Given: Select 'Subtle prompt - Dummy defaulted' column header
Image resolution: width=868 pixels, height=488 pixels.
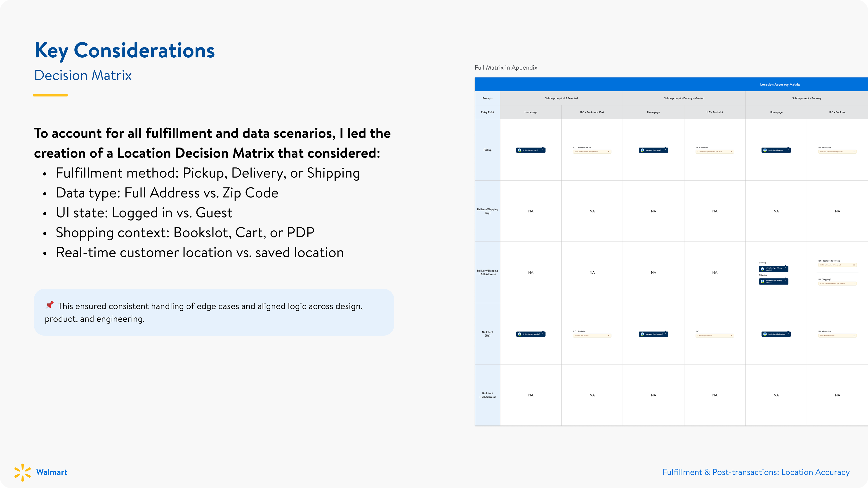Looking at the screenshot, I should pos(684,98).
